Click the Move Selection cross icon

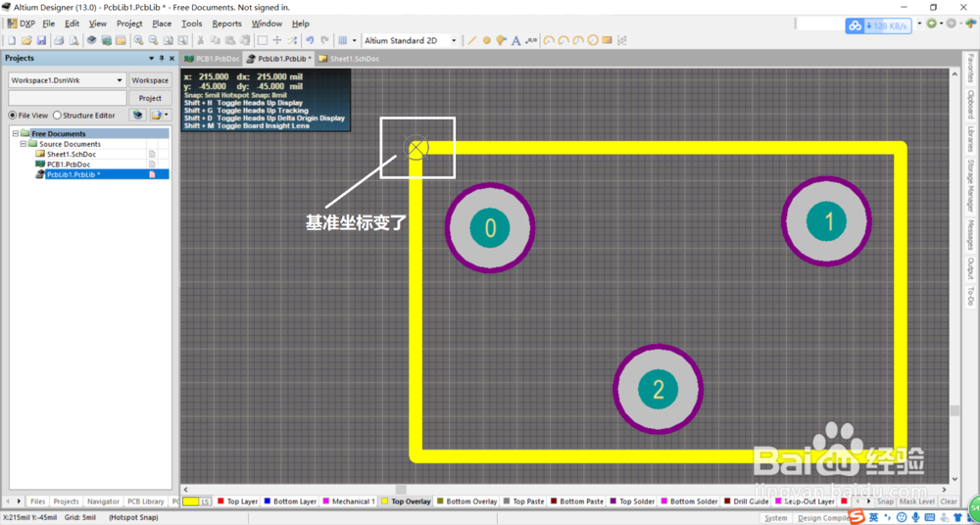tap(277, 40)
